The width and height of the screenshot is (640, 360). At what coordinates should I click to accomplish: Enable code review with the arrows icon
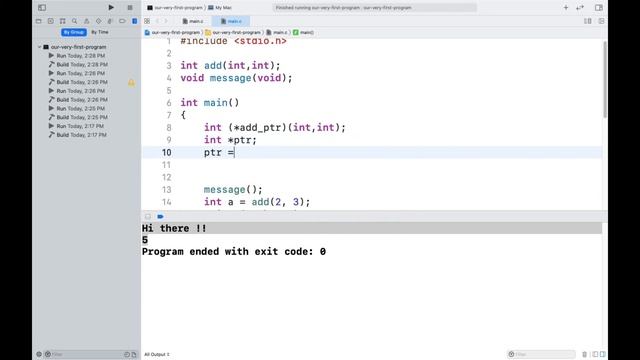point(580,7)
